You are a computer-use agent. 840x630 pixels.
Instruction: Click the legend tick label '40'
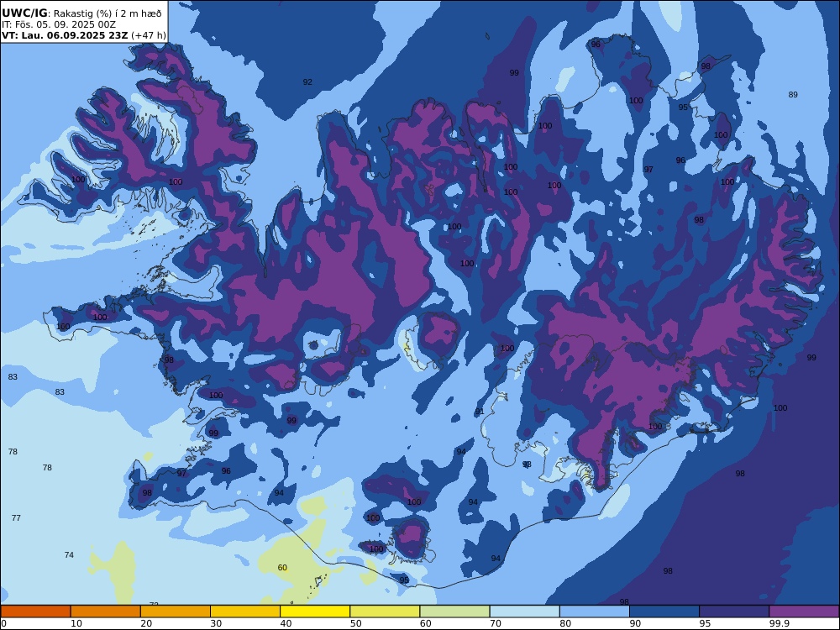[x=286, y=623]
